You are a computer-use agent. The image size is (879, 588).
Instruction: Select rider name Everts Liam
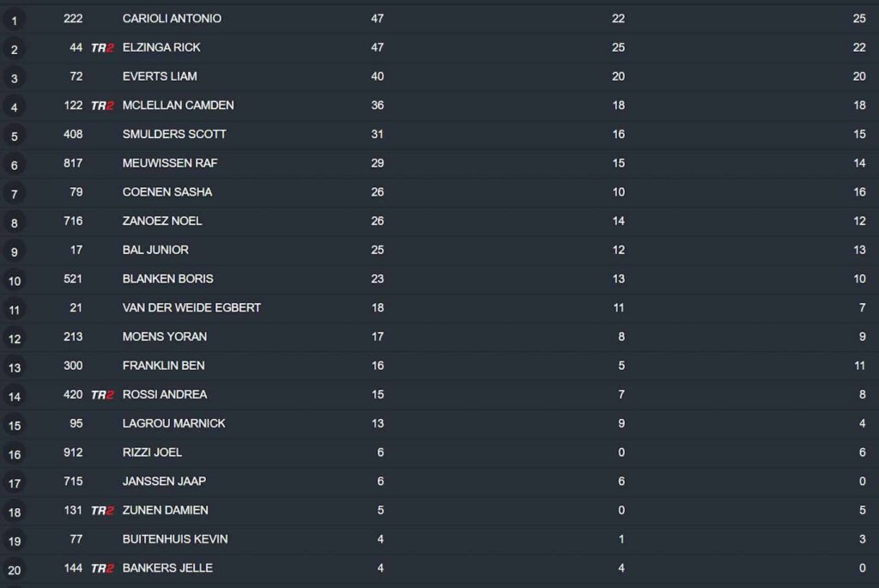(x=160, y=76)
